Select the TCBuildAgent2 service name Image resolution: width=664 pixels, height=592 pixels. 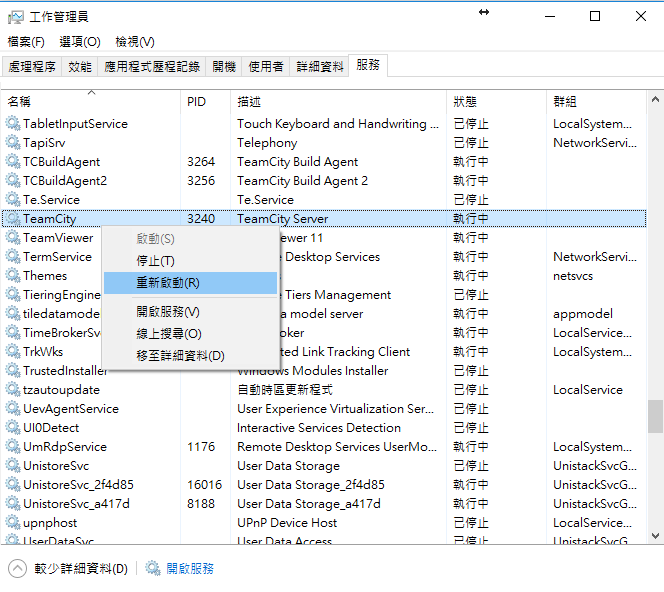65,181
